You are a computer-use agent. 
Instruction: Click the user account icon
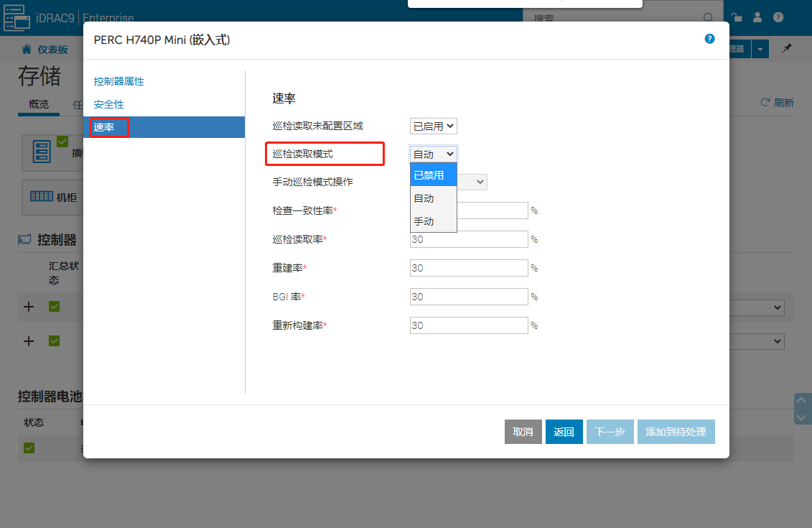(757, 17)
